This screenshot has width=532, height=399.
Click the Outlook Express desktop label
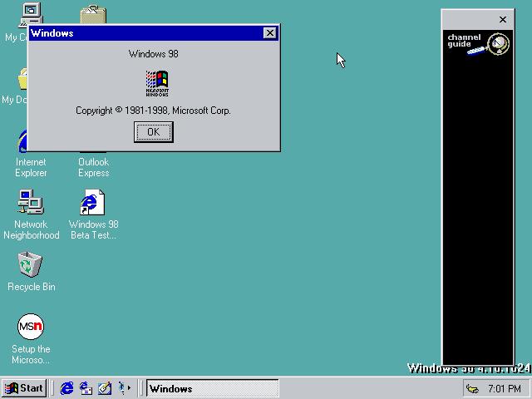coord(94,167)
